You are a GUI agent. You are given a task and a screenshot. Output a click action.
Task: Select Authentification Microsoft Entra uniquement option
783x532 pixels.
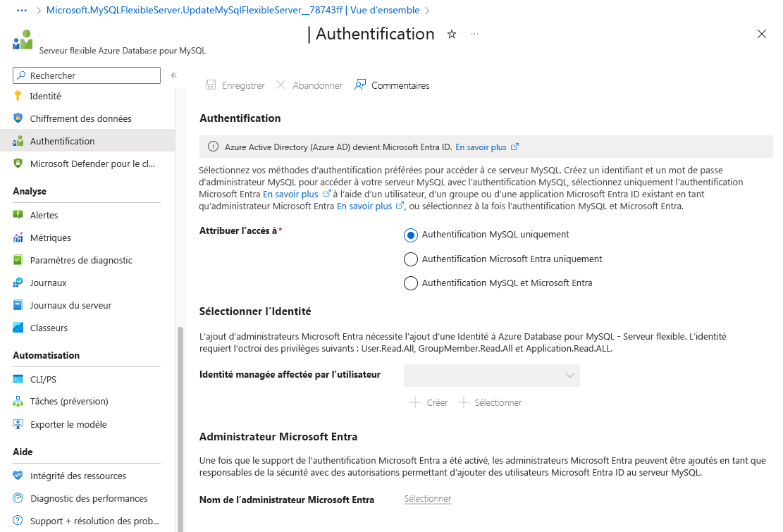[x=410, y=259]
